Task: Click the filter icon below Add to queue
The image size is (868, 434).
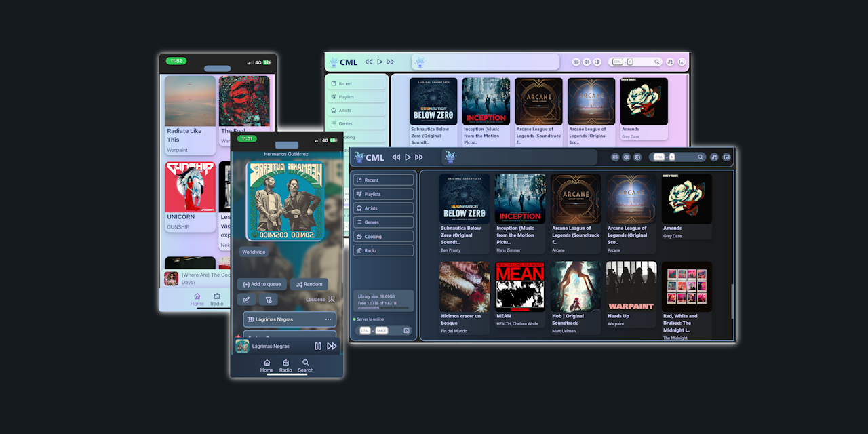Action: pos(268,300)
